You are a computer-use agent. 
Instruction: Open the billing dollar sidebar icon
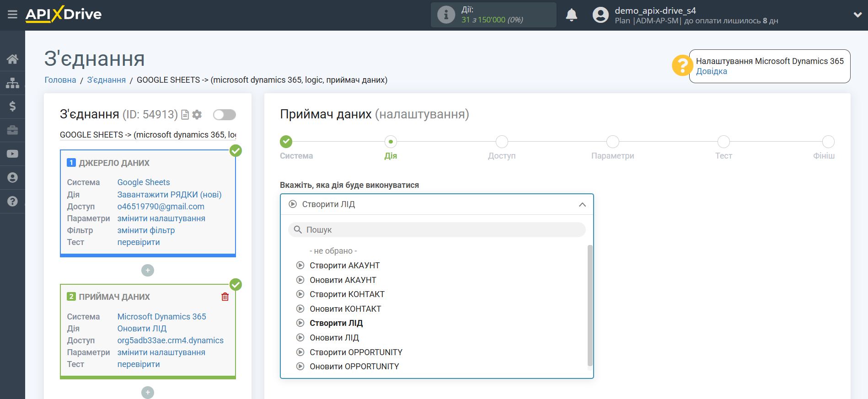click(x=12, y=106)
